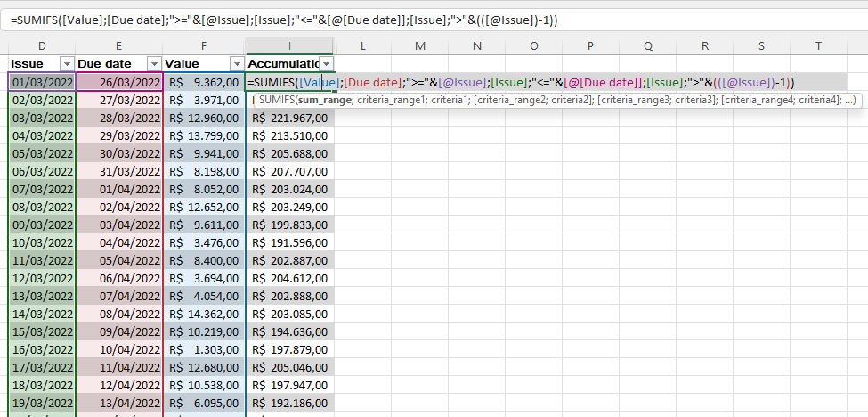Select Due date cell 26/03/2022
Viewport: 868px width, 417px height.
119,83
